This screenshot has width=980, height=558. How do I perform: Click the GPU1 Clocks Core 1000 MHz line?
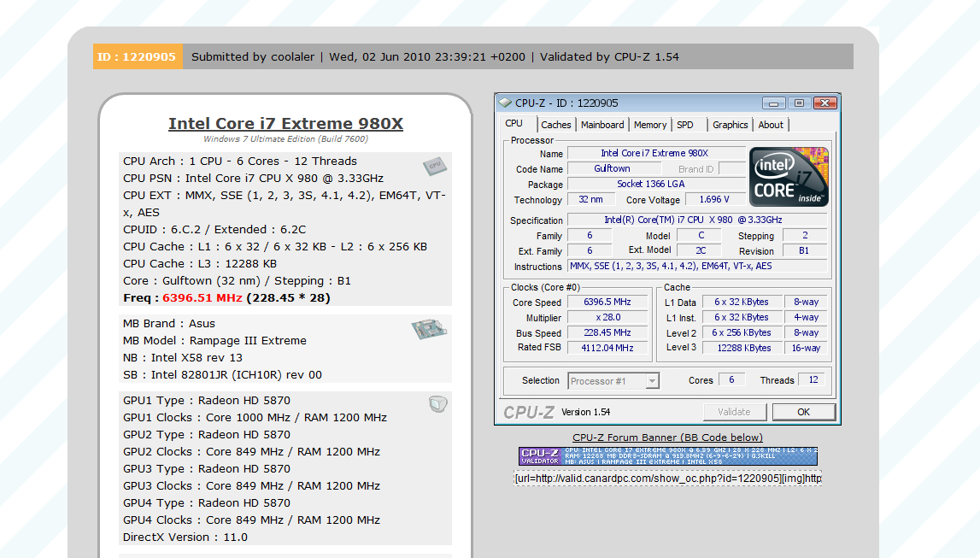(x=255, y=417)
